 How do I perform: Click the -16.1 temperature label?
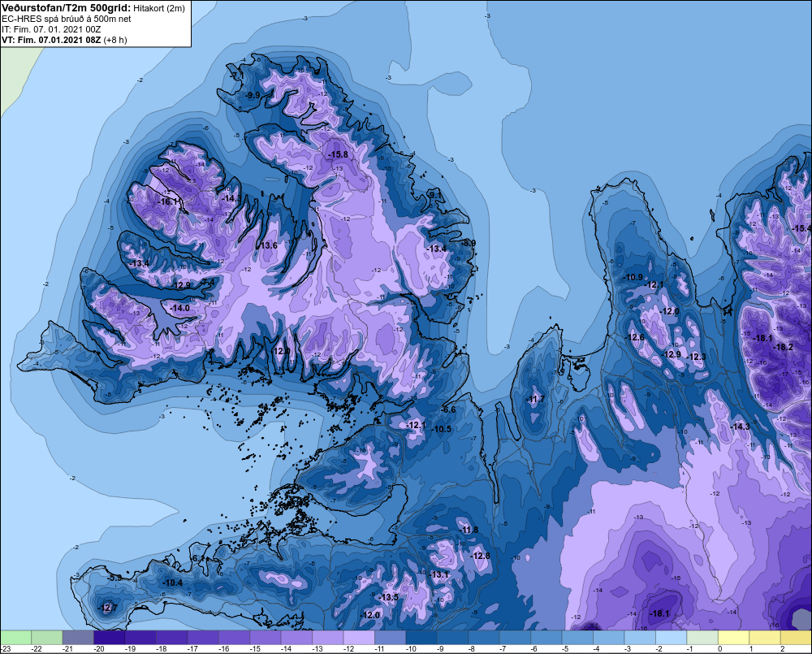[169, 201]
